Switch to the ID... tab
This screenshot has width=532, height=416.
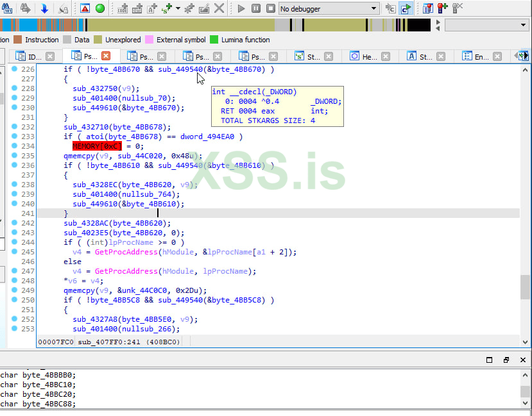tap(35, 56)
